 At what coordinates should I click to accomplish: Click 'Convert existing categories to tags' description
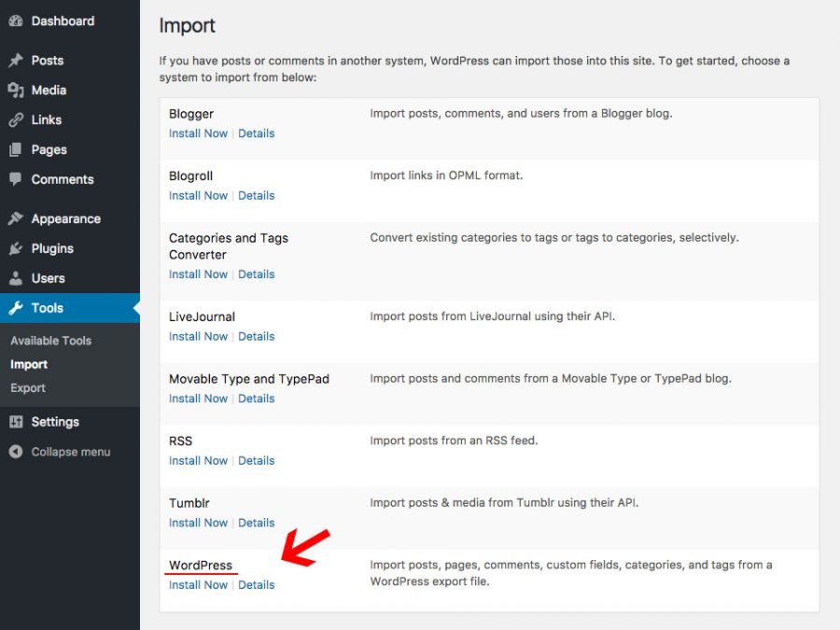coord(554,237)
